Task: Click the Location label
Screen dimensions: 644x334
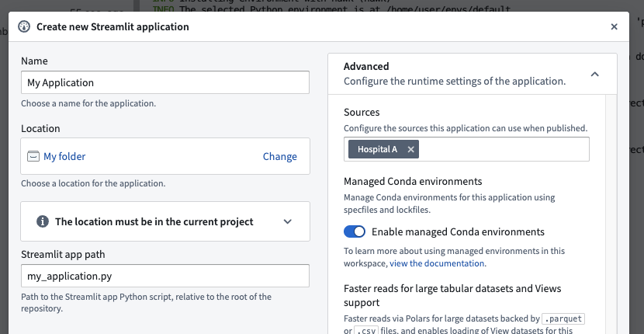Action: [40, 129]
